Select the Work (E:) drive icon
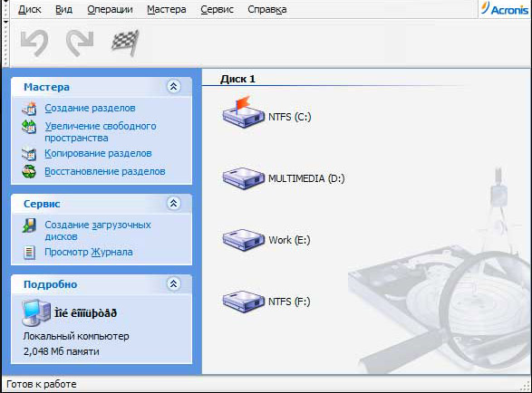The width and height of the screenshot is (532, 393). (x=243, y=240)
